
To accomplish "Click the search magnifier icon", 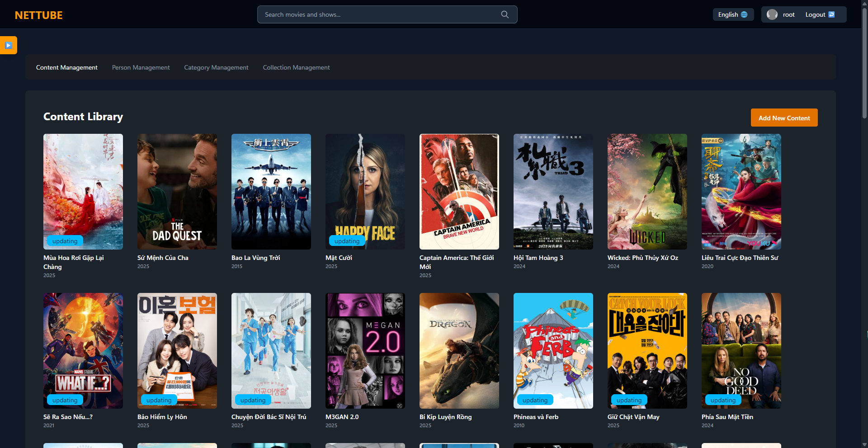I will pos(505,14).
